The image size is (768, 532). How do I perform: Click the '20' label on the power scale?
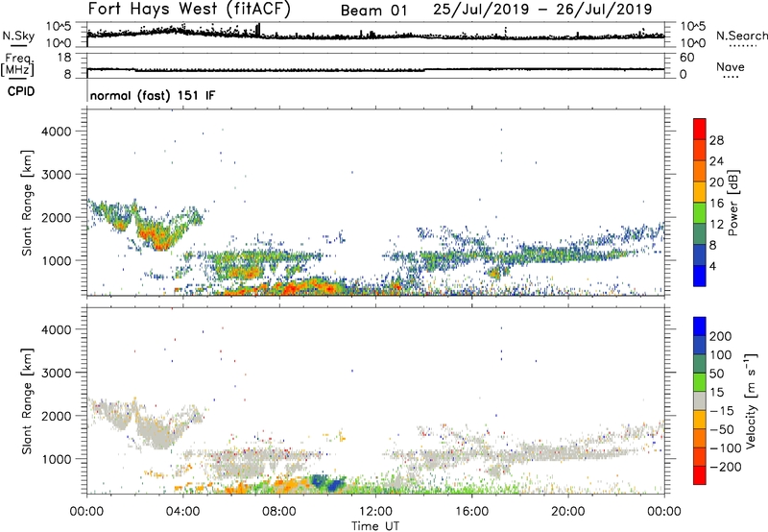click(x=716, y=182)
